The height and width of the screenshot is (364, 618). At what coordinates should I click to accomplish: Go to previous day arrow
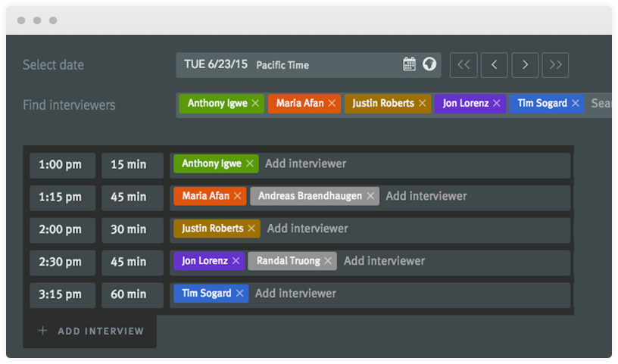point(495,65)
